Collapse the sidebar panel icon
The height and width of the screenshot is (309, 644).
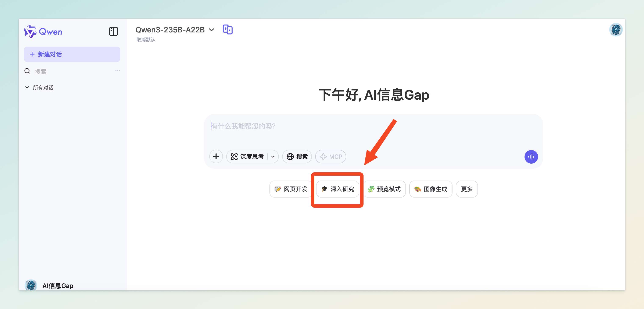113,32
